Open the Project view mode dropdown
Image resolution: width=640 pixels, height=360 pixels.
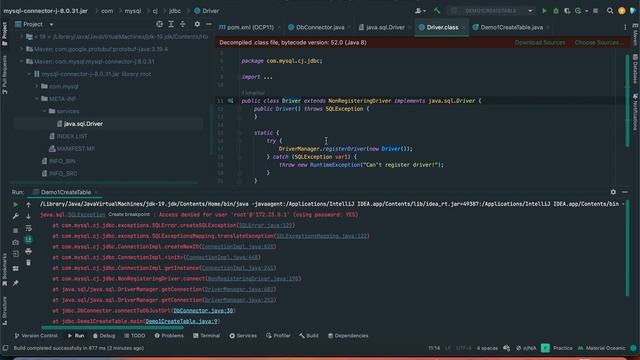[x=51, y=24]
